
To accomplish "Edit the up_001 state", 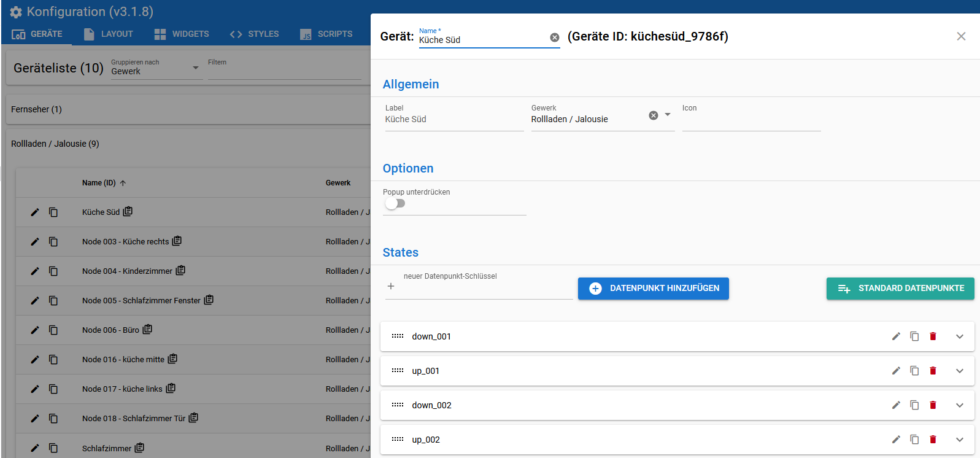I will click(896, 371).
